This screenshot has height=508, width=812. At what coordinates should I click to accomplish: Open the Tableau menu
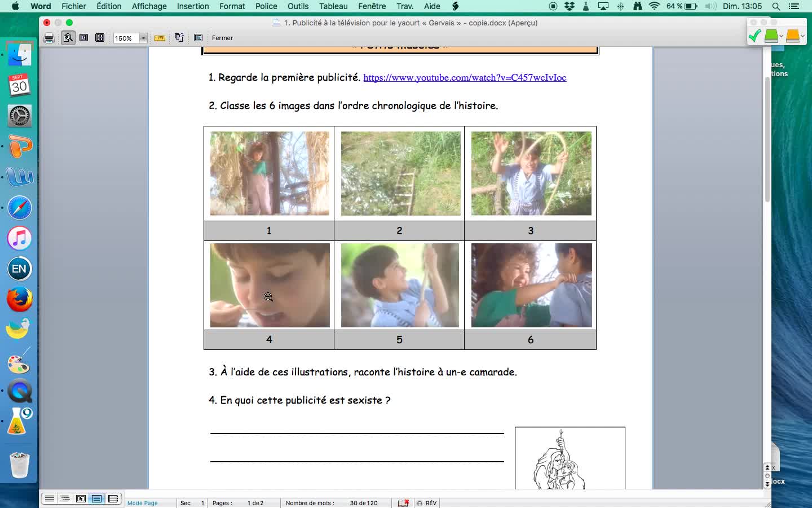[333, 6]
